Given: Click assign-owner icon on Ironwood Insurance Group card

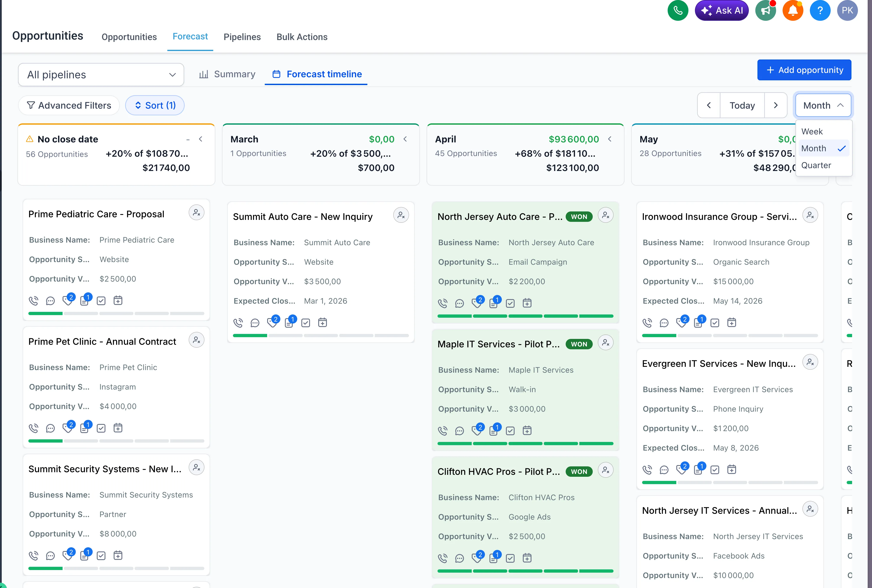Looking at the screenshot, I should (x=810, y=215).
